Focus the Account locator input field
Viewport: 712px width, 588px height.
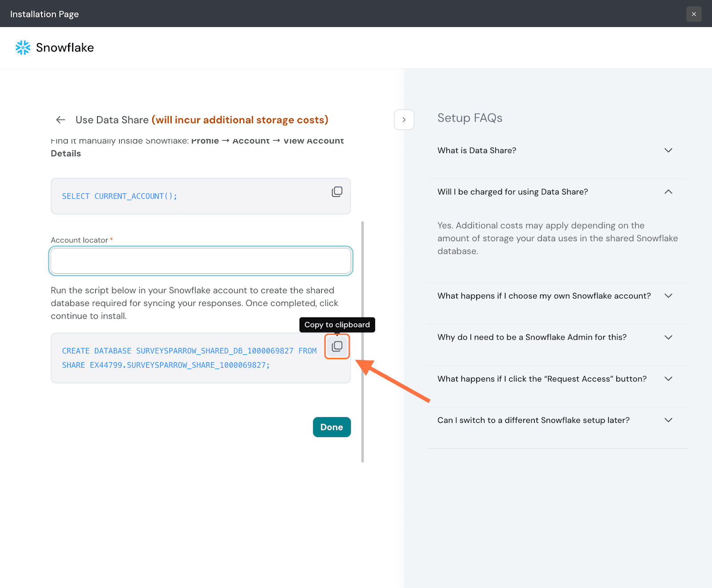tap(201, 261)
